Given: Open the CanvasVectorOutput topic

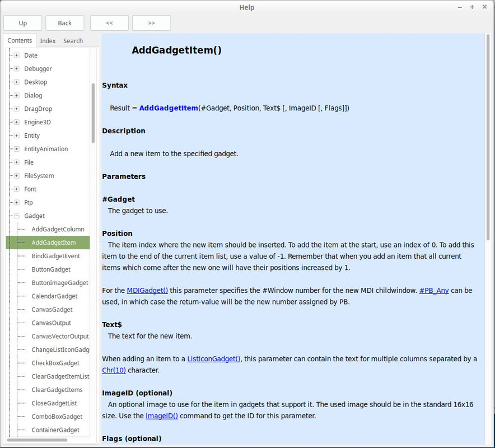Looking at the screenshot, I should coord(60,336).
